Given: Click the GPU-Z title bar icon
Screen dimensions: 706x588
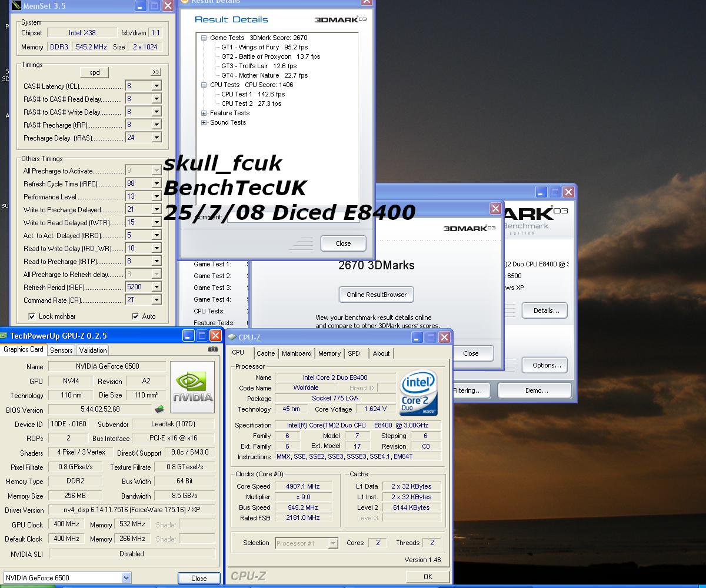Looking at the screenshot, I should click(4, 336).
